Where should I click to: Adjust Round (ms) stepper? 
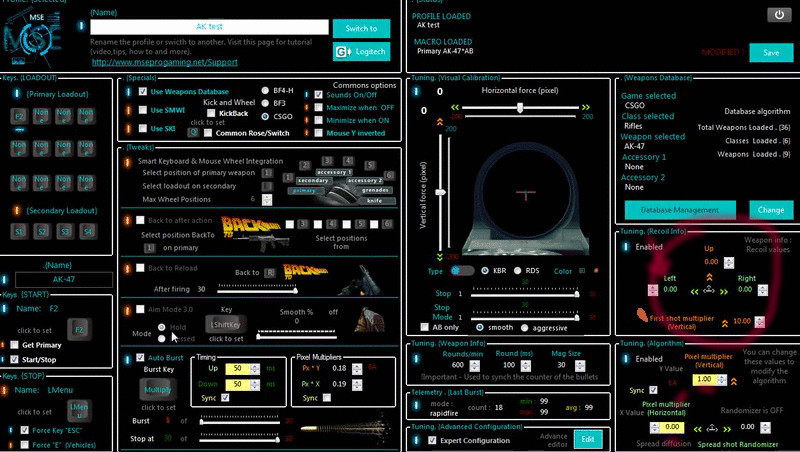(x=526, y=365)
